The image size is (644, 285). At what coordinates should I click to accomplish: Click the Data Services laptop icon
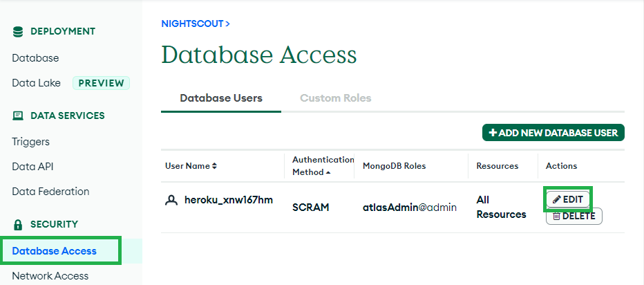(x=18, y=116)
